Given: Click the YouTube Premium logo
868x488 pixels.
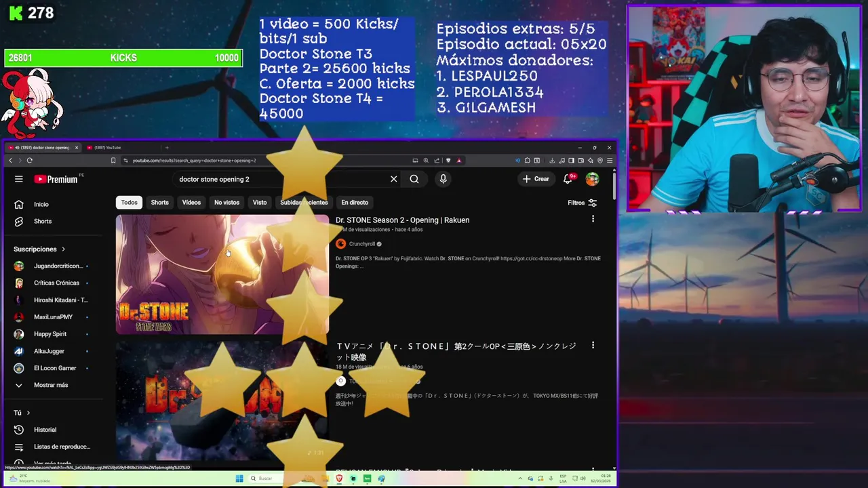Looking at the screenshot, I should tap(56, 179).
